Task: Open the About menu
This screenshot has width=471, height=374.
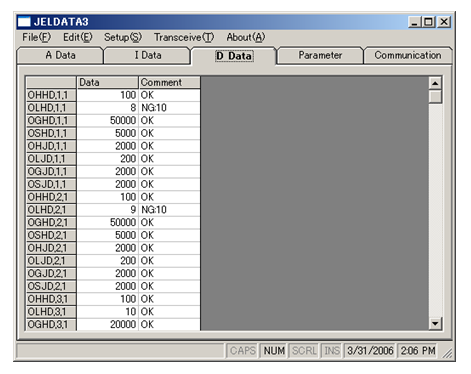Action: click(x=246, y=37)
